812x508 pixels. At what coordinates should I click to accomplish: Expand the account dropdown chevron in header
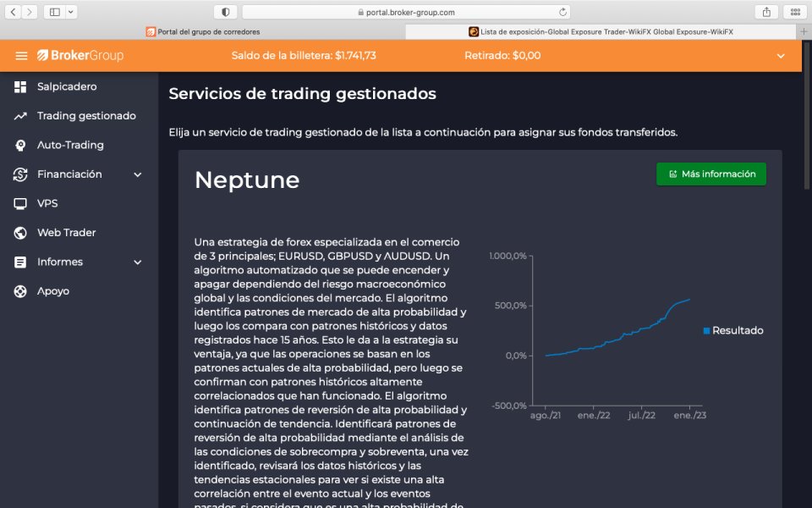pos(781,56)
